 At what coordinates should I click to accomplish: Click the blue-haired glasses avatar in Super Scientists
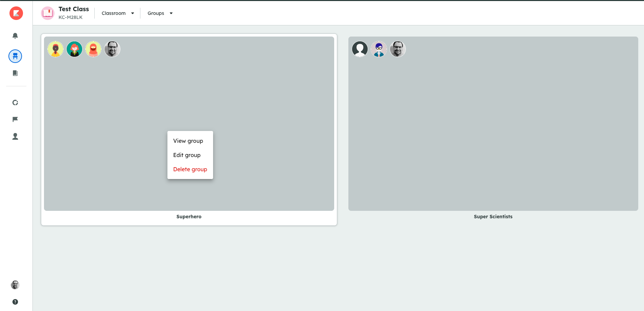tap(379, 49)
